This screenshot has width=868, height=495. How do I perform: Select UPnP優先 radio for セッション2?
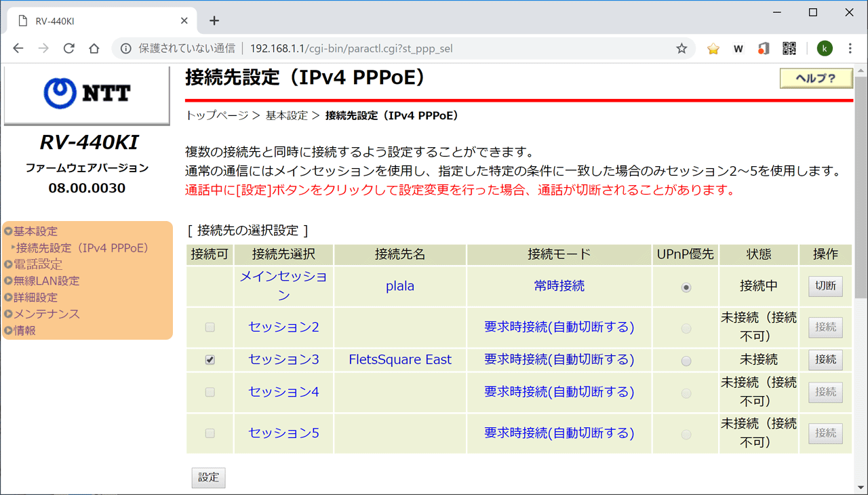[686, 328]
